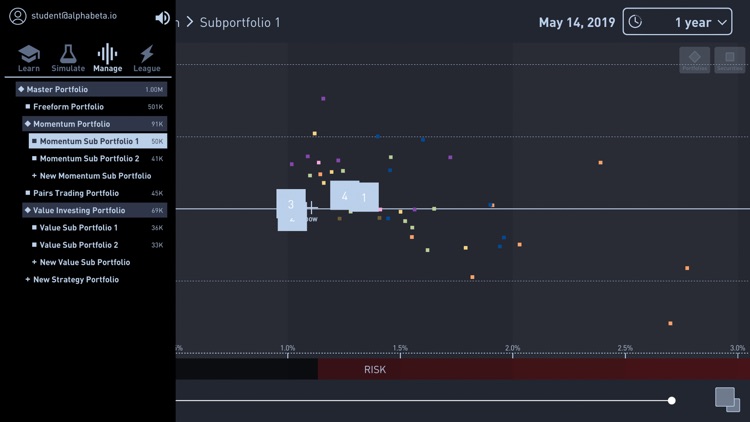Select Pairs Trading Portfolio
Viewport: 750px width, 422px height.
95,193
